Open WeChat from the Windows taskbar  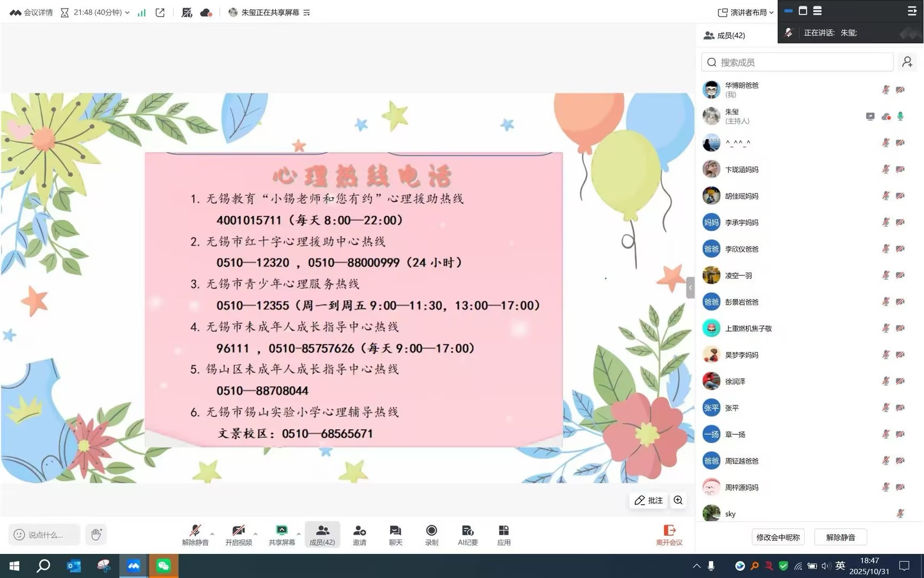click(x=164, y=566)
